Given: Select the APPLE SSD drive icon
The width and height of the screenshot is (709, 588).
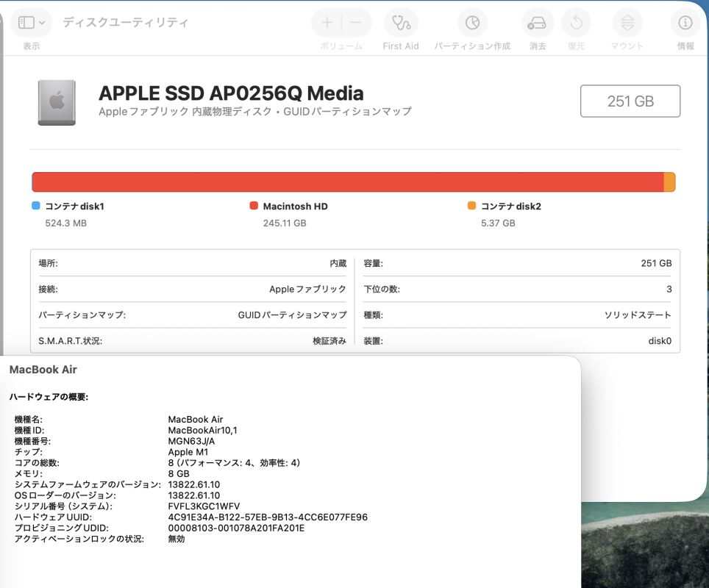Looking at the screenshot, I should 57,103.
